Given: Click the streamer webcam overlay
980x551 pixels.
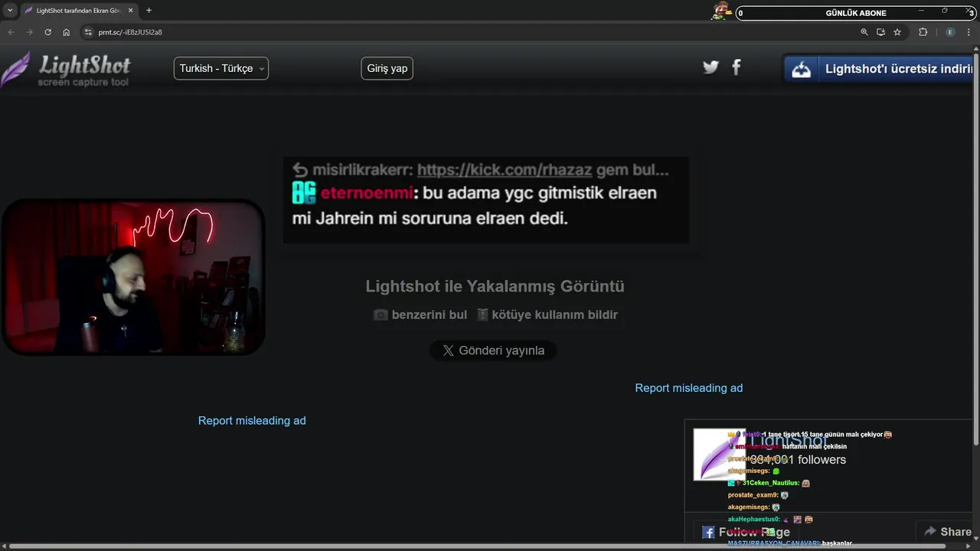Looking at the screenshot, I should [133, 277].
